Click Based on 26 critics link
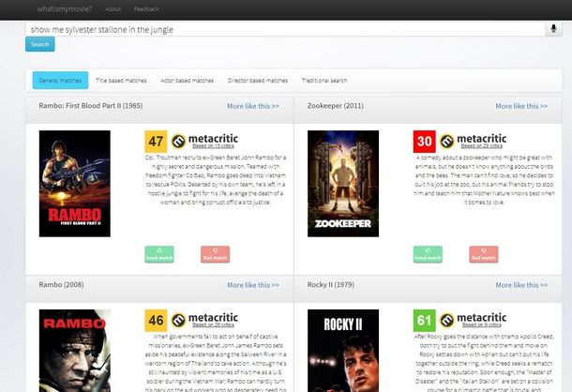Screen dimensions: 572x392 click(x=214, y=324)
